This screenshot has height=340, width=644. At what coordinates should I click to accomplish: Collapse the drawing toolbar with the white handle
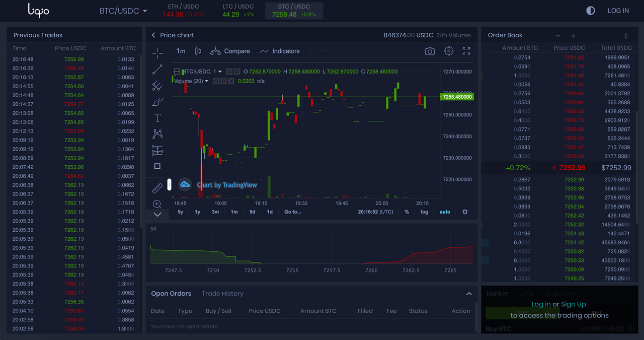tap(170, 185)
